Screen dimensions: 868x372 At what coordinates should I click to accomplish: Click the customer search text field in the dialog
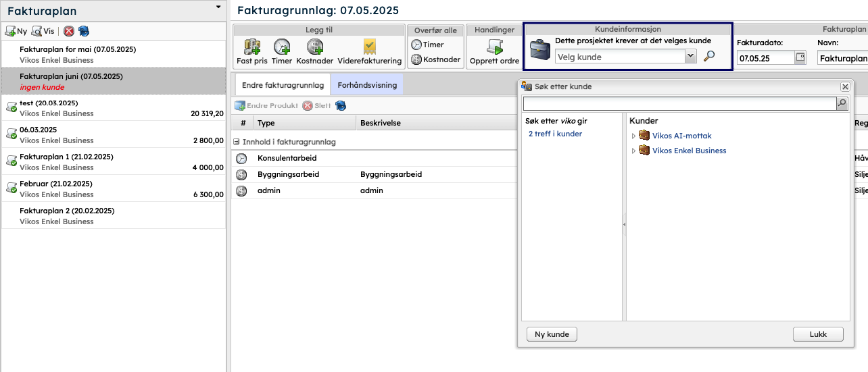tap(679, 104)
